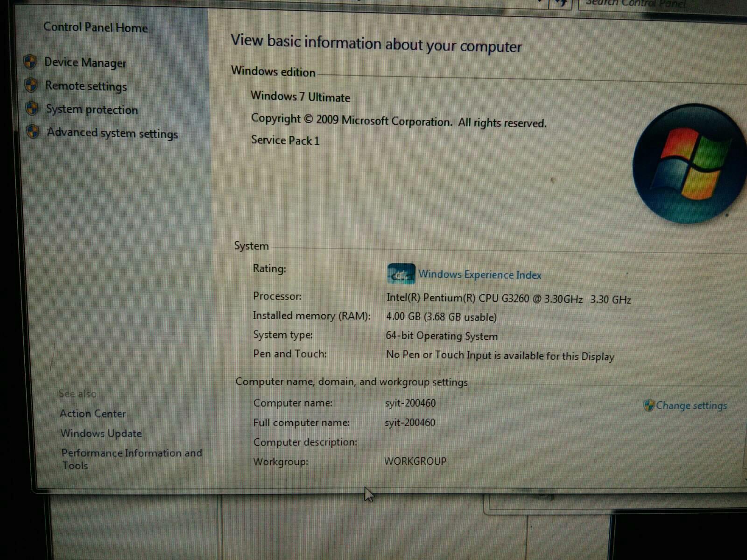
Task: Click the Computer name, domain, and workgroup heading
Action: click(x=352, y=382)
